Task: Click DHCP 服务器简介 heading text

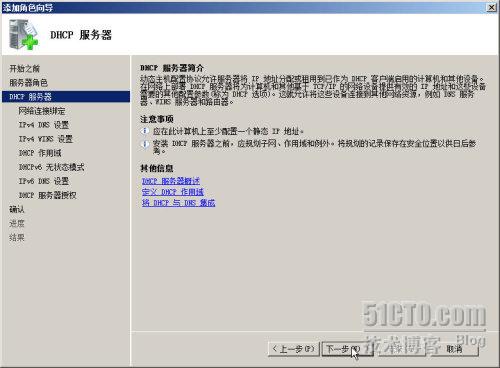Action: (x=172, y=68)
